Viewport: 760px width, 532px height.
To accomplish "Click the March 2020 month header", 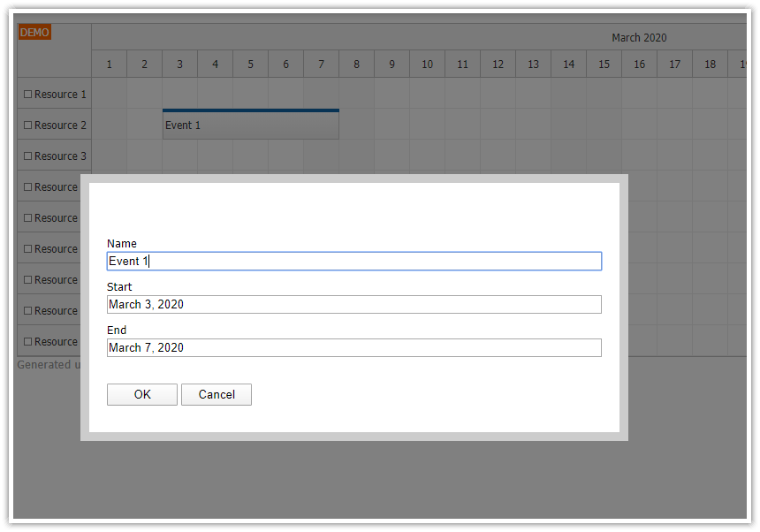I will [x=639, y=37].
